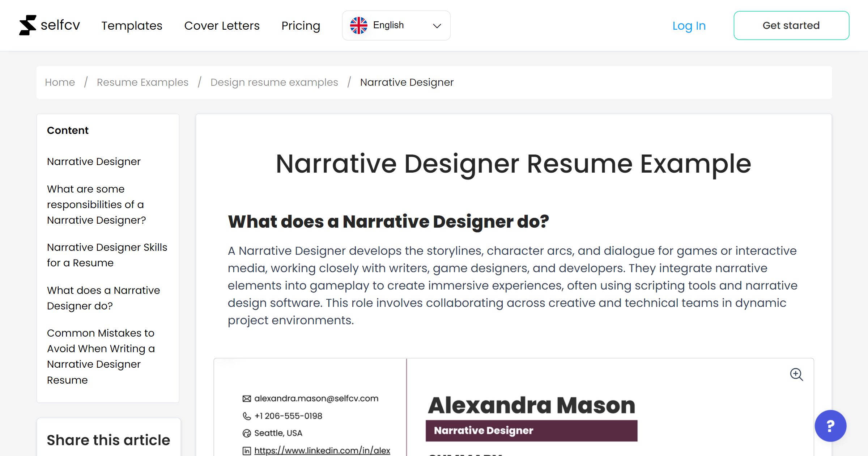Click the Log In link

pyautogui.click(x=689, y=25)
